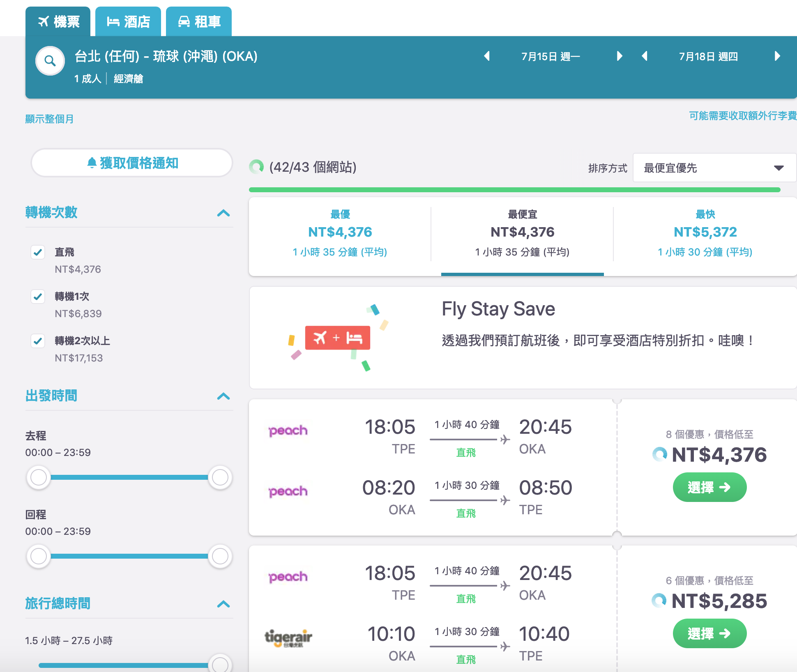Image resolution: width=797 pixels, height=672 pixels.
Task: Click the route 台北 (任何) - 琉球 (沖繩) text
Action: click(166, 56)
